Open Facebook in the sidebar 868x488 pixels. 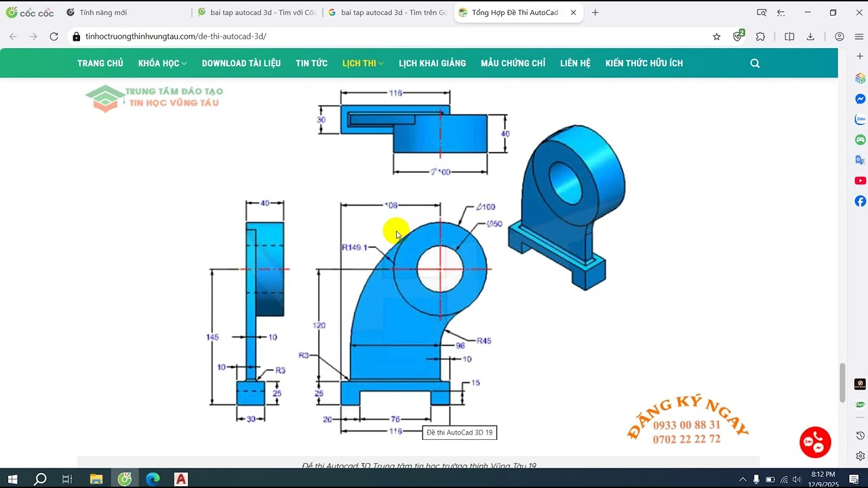point(860,201)
